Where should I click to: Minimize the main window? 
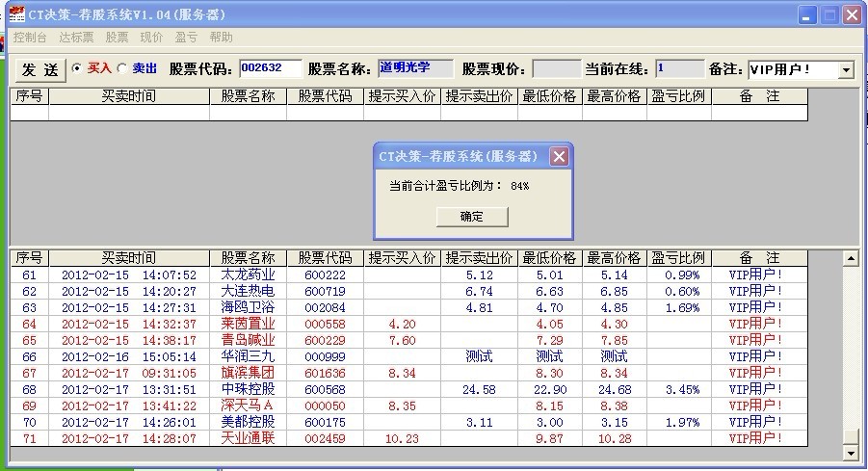pos(807,15)
